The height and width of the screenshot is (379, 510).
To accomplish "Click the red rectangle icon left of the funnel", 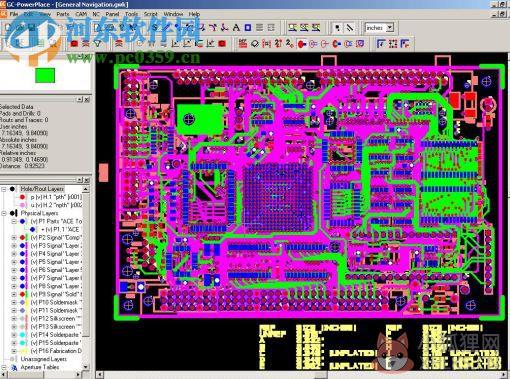I will pyautogui.click(x=74, y=43).
